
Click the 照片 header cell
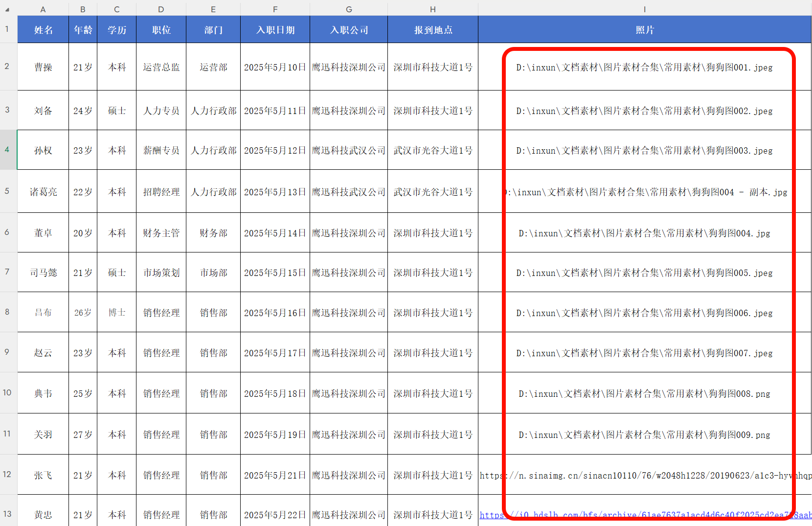644,30
